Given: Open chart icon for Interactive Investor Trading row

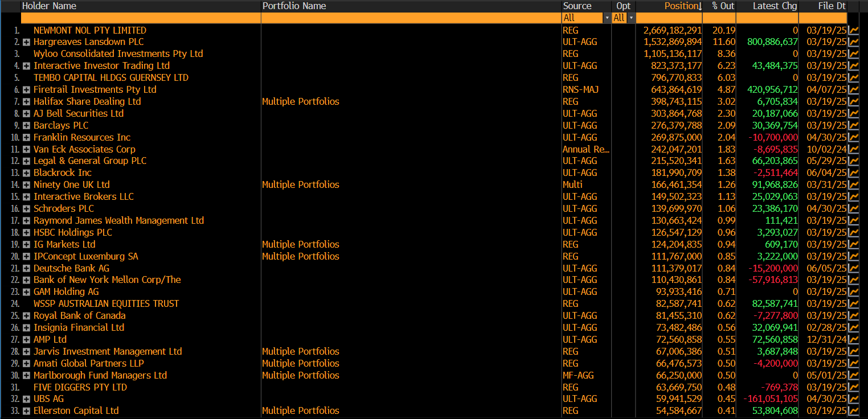Looking at the screenshot, I should click(x=853, y=66).
